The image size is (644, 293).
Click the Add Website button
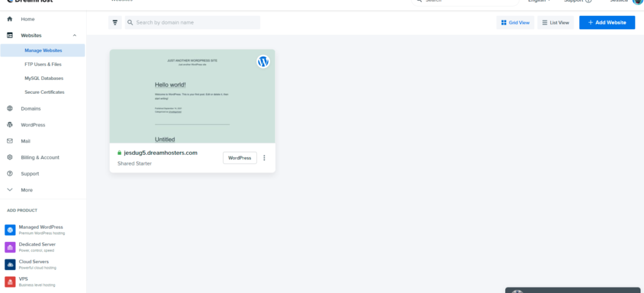point(607,23)
